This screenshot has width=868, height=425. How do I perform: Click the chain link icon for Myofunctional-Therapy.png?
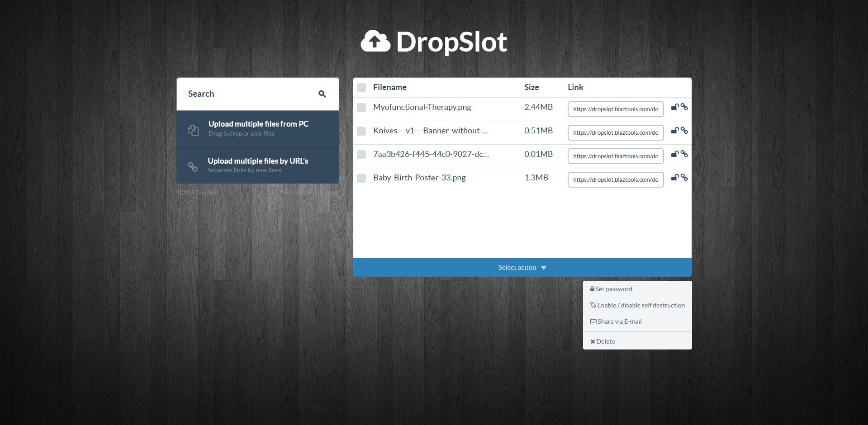pos(684,107)
